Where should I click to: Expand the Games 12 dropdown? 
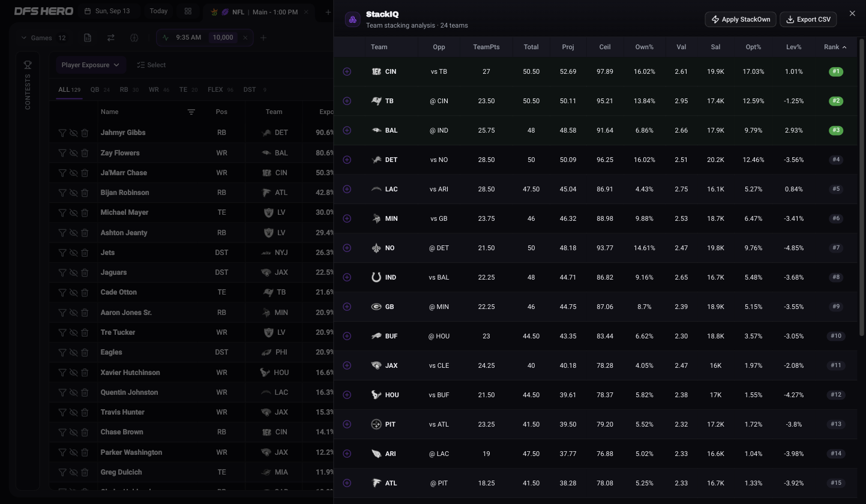click(43, 38)
